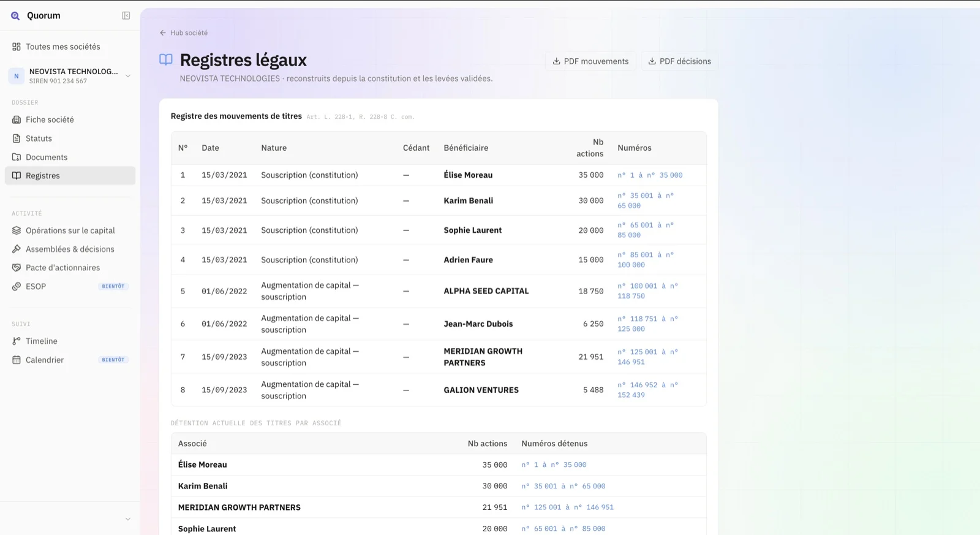980x535 pixels.
Task: Click the Adrien Faure beneficiary cell
Action: [469, 260]
